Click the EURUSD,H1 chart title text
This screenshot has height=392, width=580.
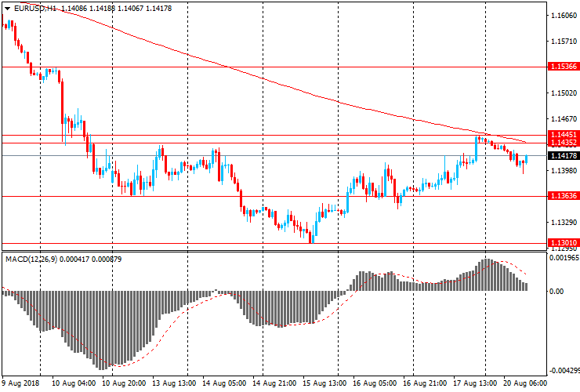point(34,9)
